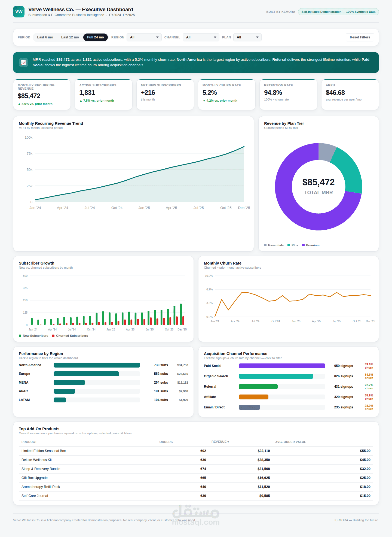The image size is (392, 537).
Task: Open the Region dropdown
Action: tap(144, 37)
